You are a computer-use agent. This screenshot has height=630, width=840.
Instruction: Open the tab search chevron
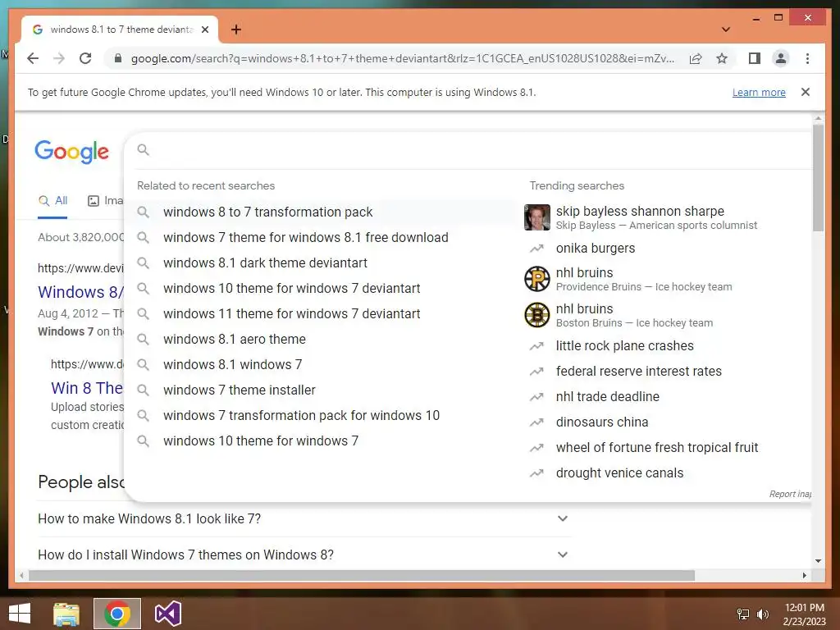726,30
